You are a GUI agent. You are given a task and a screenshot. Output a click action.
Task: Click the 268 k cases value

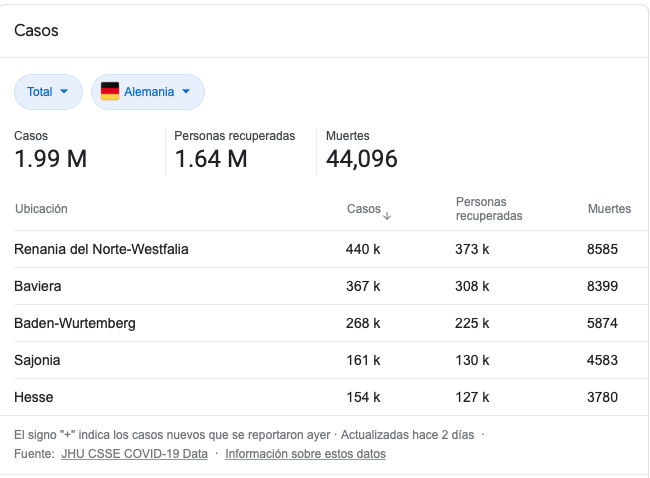click(363, 323)
